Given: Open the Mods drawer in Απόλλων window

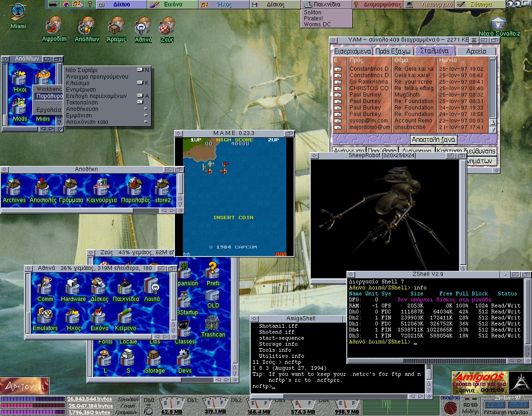Looking at the screenshot, I should click(19, 108).
